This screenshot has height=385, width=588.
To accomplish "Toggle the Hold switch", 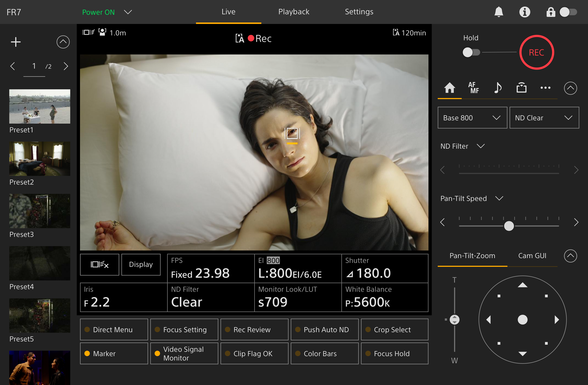I will (x=471, y=52).
